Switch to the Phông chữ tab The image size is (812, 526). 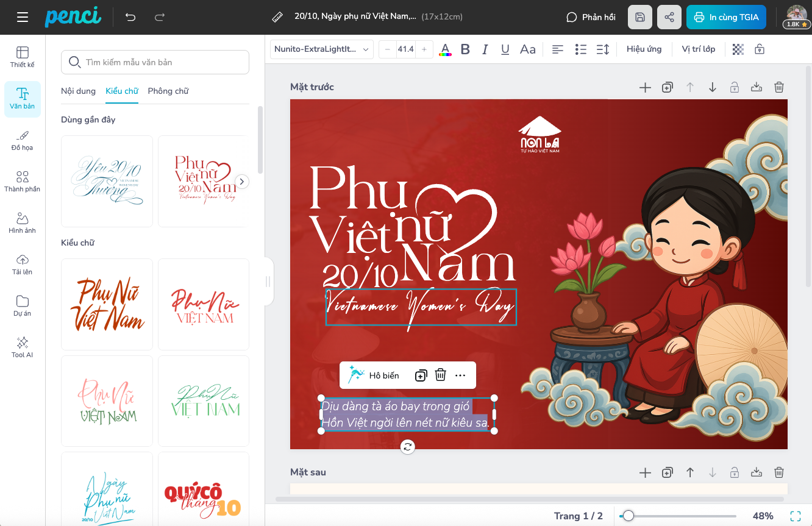point(168,91)
